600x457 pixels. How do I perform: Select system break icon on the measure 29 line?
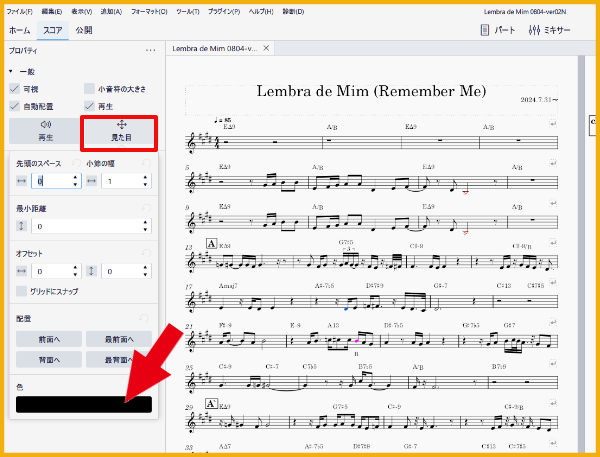click(553, 403)
